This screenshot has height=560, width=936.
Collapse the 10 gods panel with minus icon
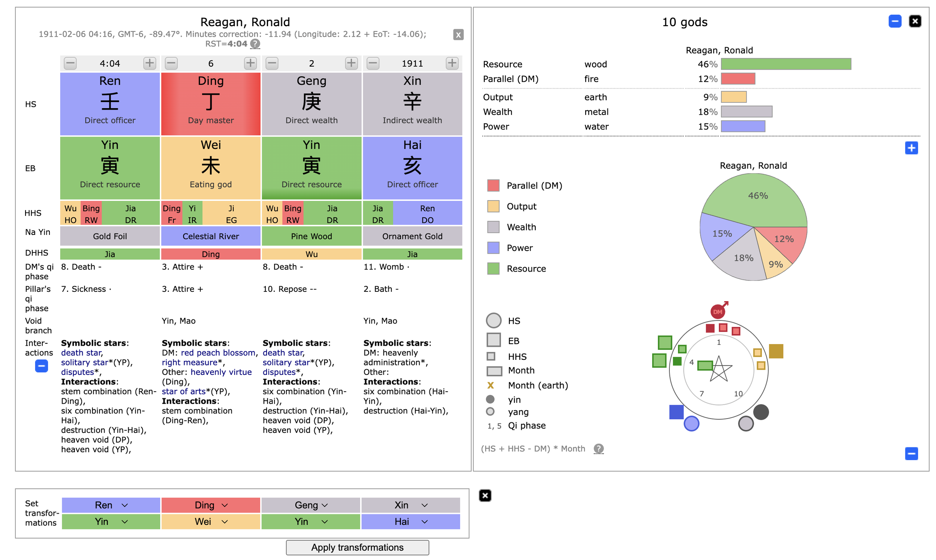[894, 21]
